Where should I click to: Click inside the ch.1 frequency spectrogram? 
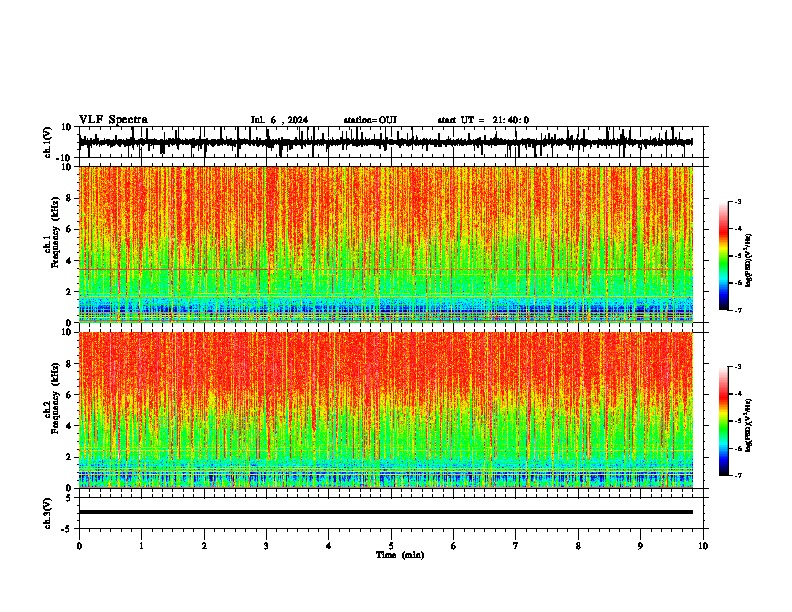pos(386,244)
